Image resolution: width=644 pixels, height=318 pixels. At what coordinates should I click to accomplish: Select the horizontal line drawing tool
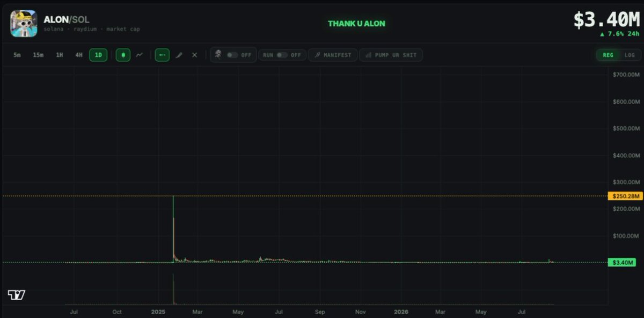click(162, 55)
